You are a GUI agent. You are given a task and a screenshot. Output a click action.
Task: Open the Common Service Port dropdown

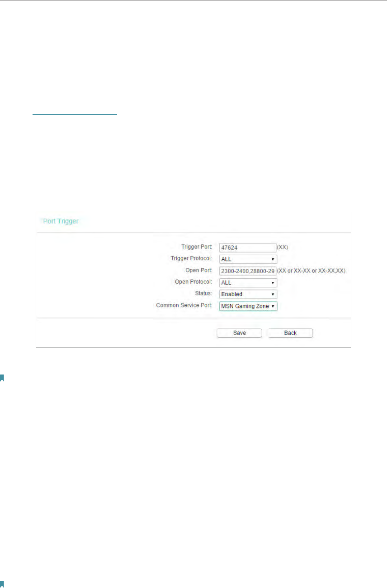point(248,306)
